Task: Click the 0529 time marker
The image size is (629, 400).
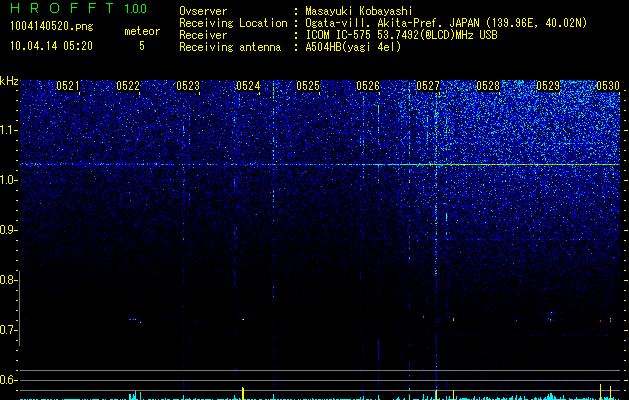Action: [548, 86]
